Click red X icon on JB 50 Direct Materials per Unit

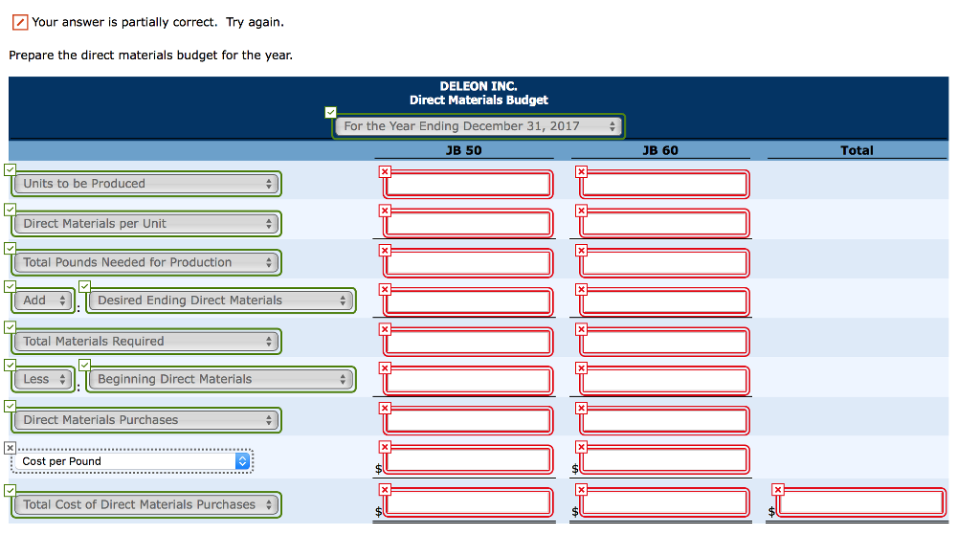click(x=385, y=211)
